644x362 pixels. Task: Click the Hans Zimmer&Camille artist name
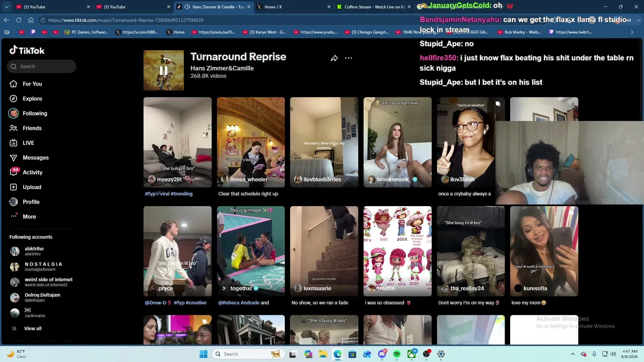pos(222,68)
